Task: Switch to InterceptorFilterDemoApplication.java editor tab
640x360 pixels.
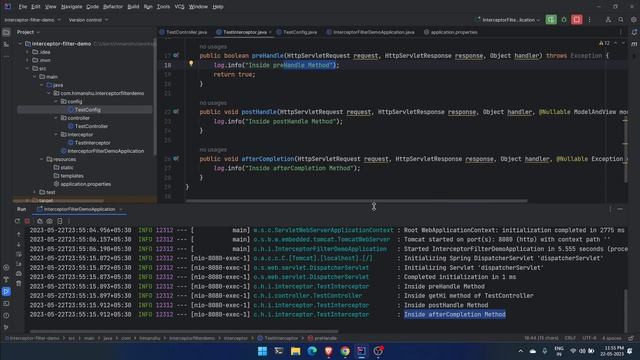Action: (x=371, y=32)
